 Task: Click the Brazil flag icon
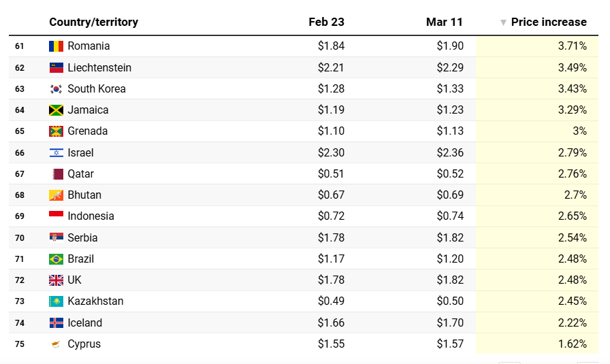56,259
